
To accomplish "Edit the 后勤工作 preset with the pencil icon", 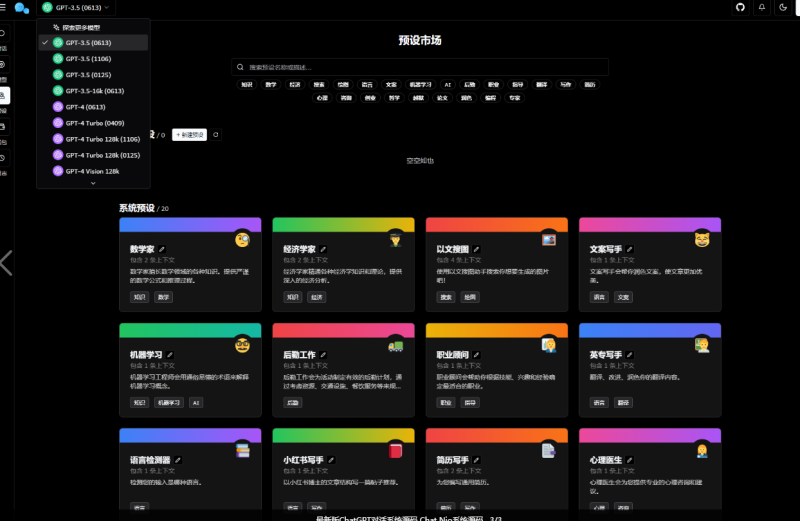I will pyautogui.click(x=323, y=355).
